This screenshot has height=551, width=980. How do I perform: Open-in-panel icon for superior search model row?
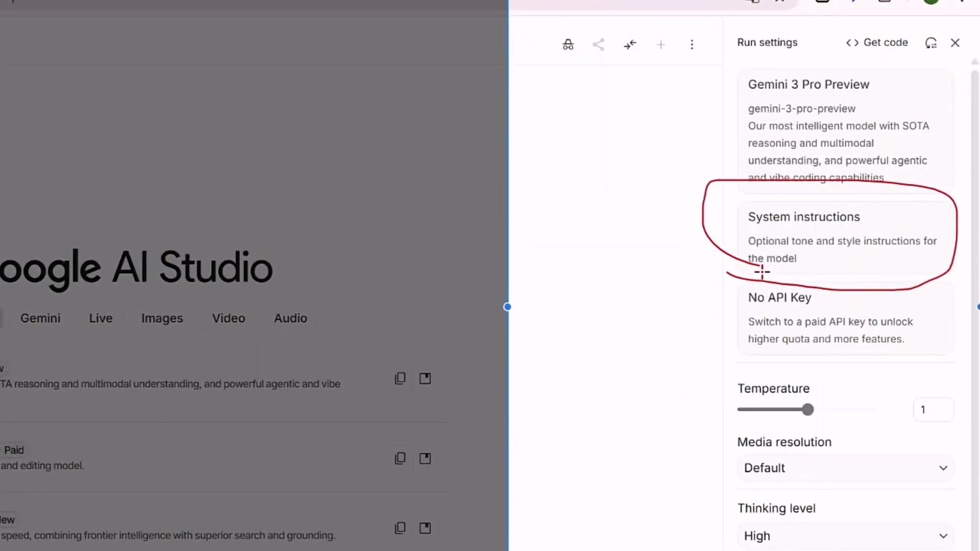click(x=425, y=528)
